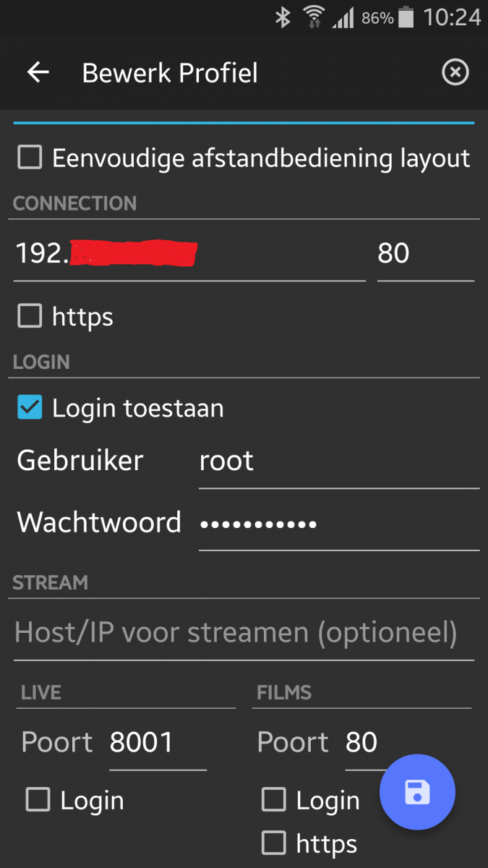Screen dimensions: 488x868
Task: Edit the FILMS Poort 80 field
Action: 361,743
